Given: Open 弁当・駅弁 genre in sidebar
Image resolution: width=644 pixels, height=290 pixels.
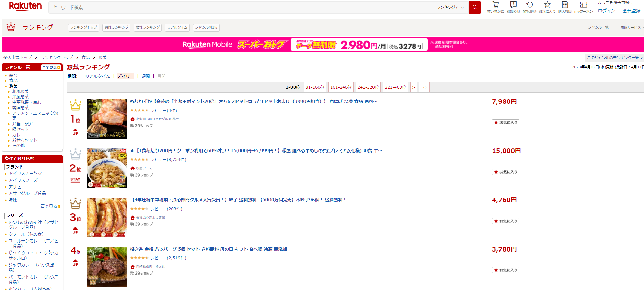Looking at the screenshot, I should click(23, 124).
